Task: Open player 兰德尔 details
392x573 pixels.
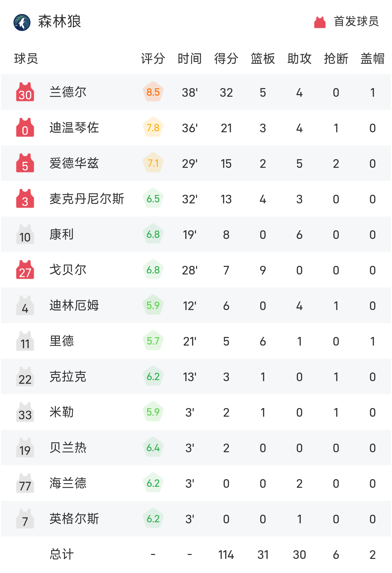Action: (68, 92)
